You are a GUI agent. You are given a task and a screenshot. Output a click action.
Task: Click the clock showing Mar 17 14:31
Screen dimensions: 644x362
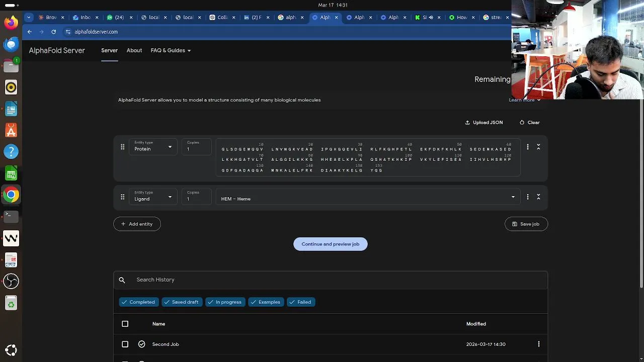point(333,5)
